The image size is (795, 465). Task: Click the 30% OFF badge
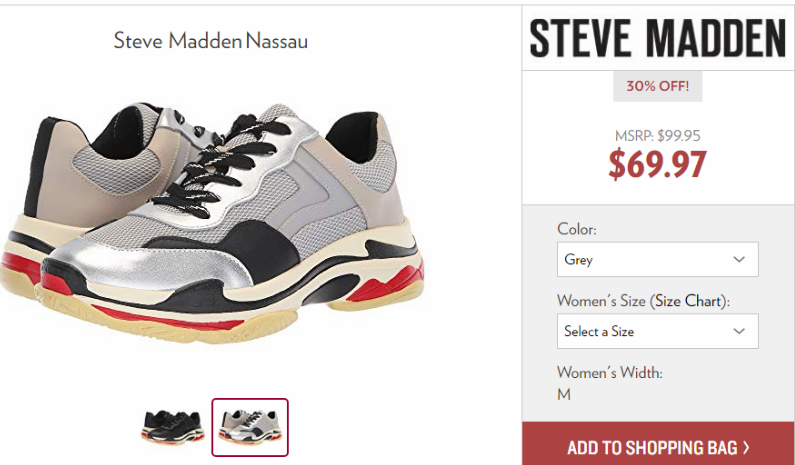coord(658,86)
